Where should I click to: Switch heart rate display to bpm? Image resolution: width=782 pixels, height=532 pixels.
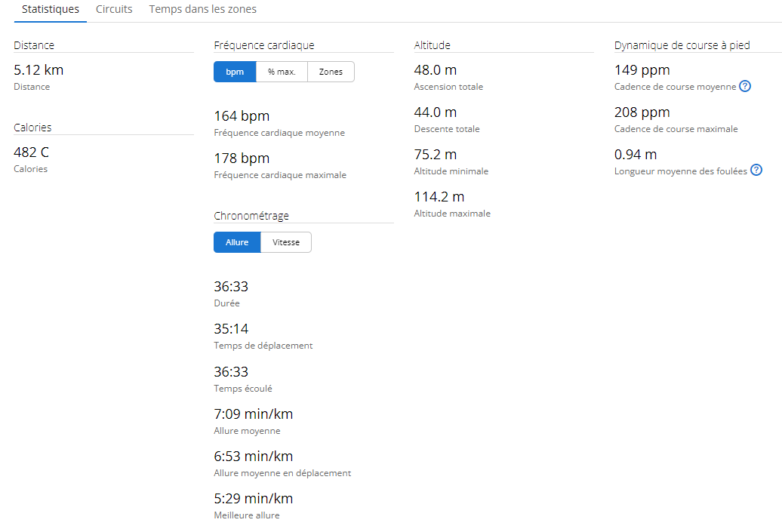pos(235,72)
